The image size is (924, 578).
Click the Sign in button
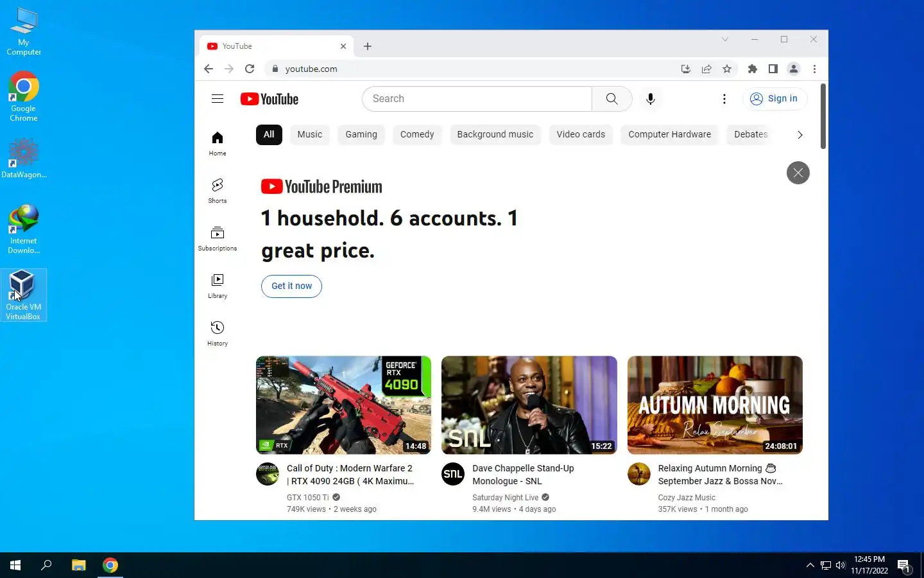pos(774,98)
